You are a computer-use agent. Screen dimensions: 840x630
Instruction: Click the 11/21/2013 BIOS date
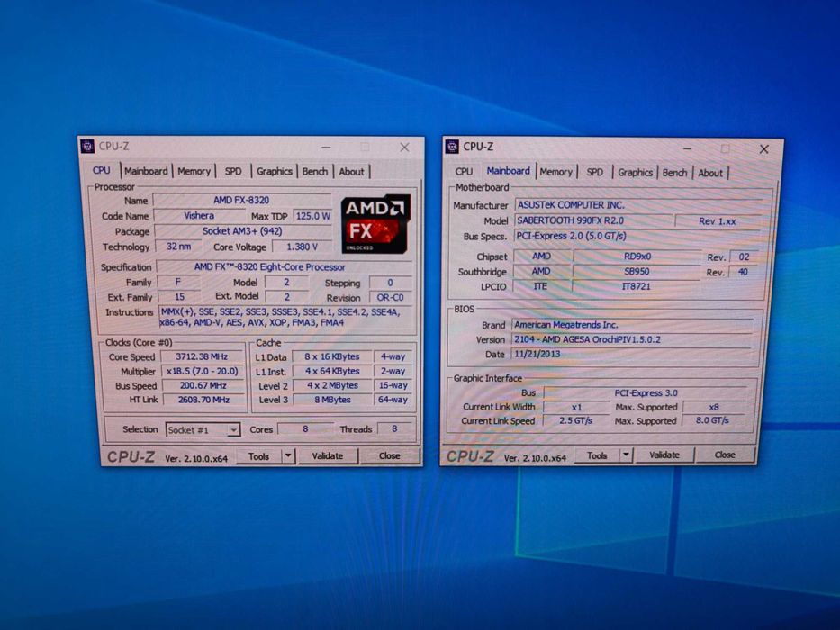(632, 354)
